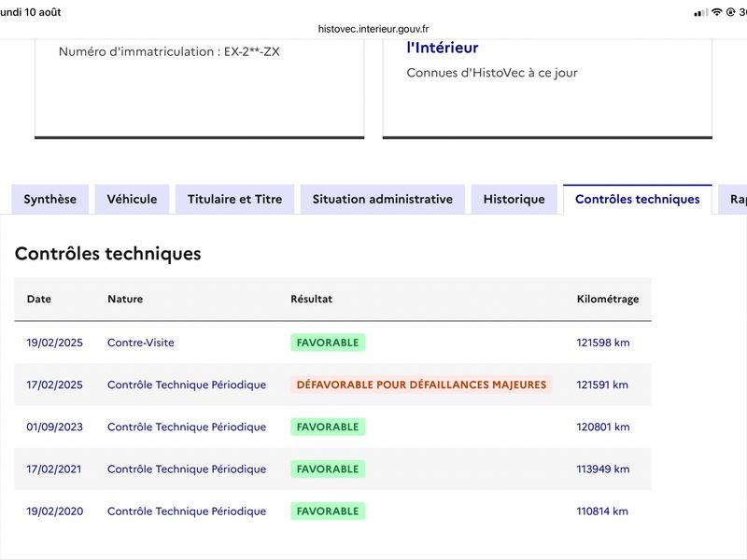Go to the Historique tab
This screenshot has width=747, height=560.
[x=514, y=199]
